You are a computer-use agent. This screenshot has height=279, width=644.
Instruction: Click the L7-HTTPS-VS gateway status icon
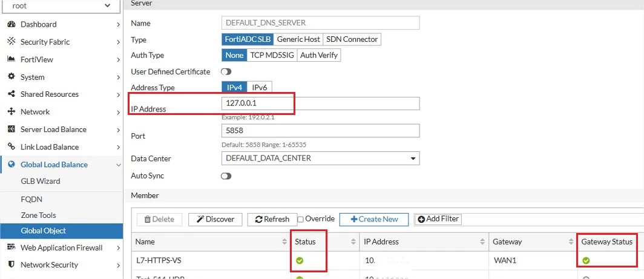586,260
